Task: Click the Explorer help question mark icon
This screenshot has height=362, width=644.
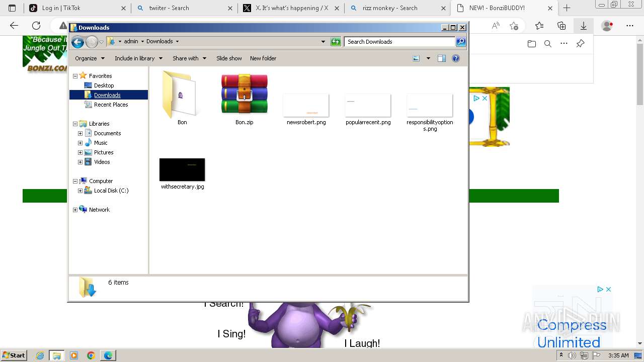Action: [x=456, y=58]
